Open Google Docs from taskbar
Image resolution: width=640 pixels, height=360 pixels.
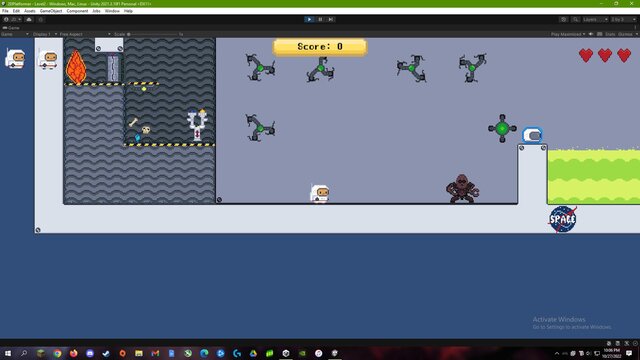(x=171, y=353)
